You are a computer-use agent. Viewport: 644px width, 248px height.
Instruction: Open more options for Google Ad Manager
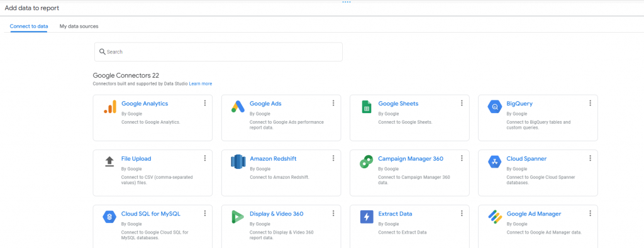pos(590,213)
